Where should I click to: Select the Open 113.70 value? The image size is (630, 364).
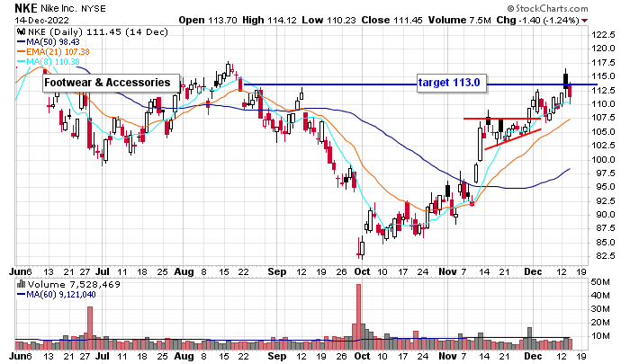coord(208,20)
